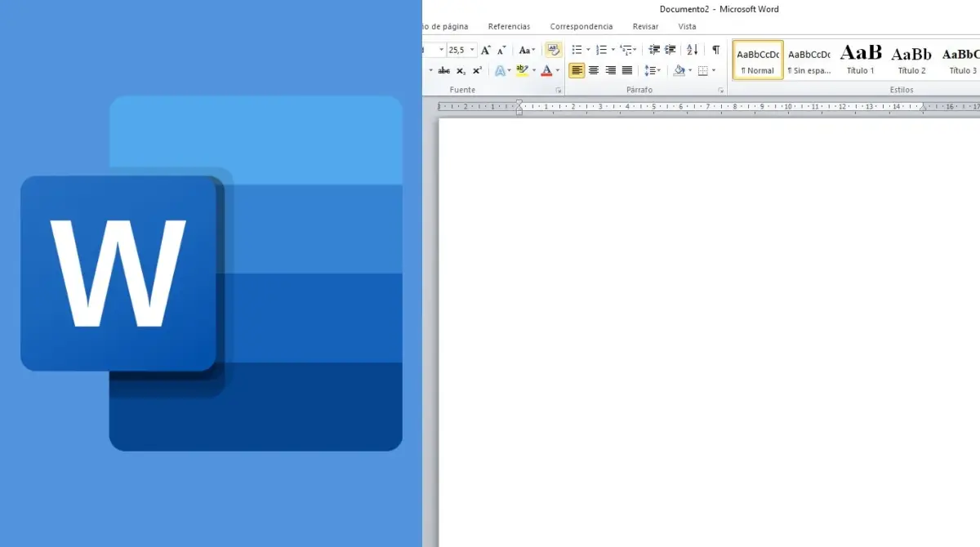The width and height of the screenshot is (980, 547).
Task: Click the grow font size icon
Action: pyautogui.click(x=486, y=50)
